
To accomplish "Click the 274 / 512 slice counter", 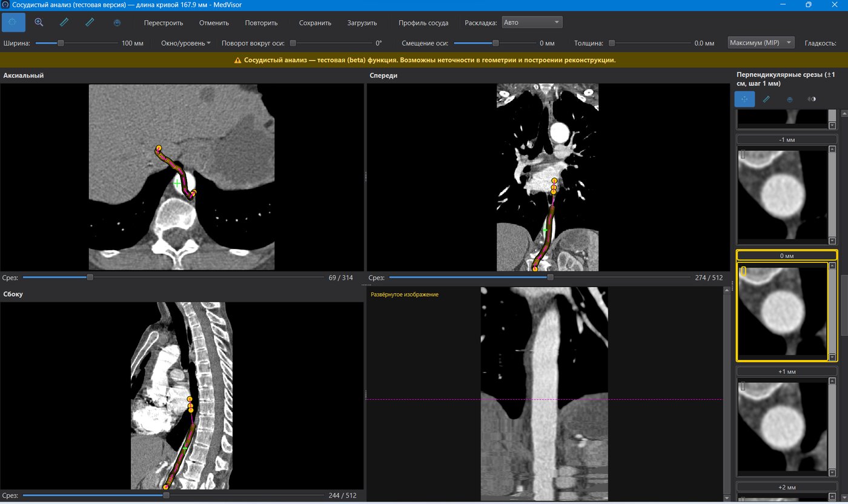I will pyautogui.click(x=709, y=277).
